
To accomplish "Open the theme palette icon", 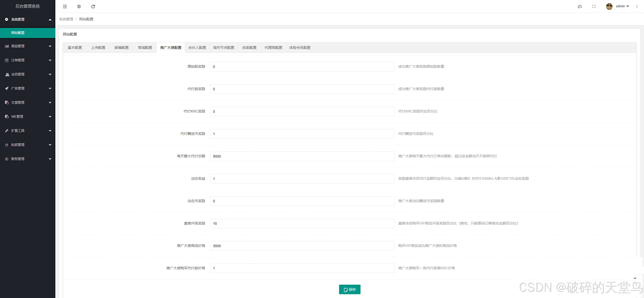I will click(580, 7).
